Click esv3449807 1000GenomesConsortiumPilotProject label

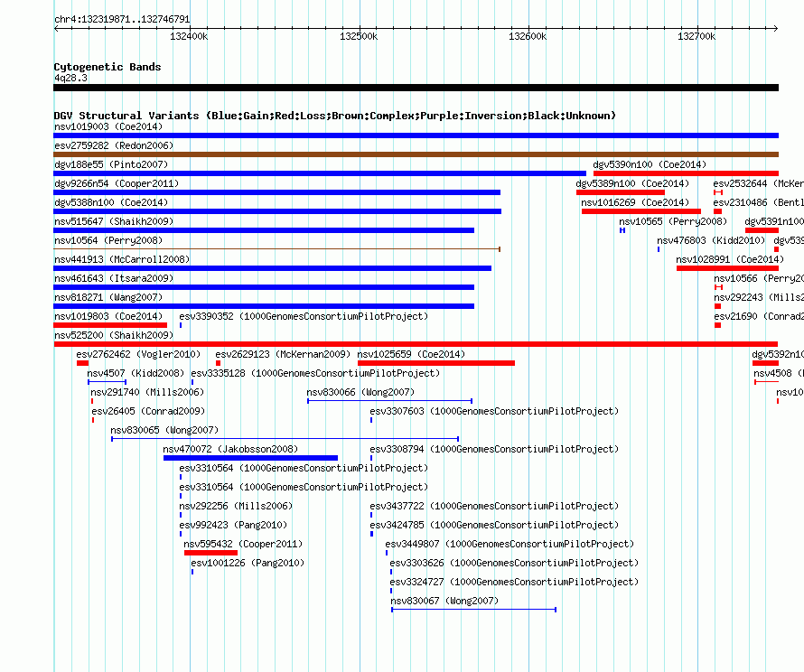coord(510,544)
